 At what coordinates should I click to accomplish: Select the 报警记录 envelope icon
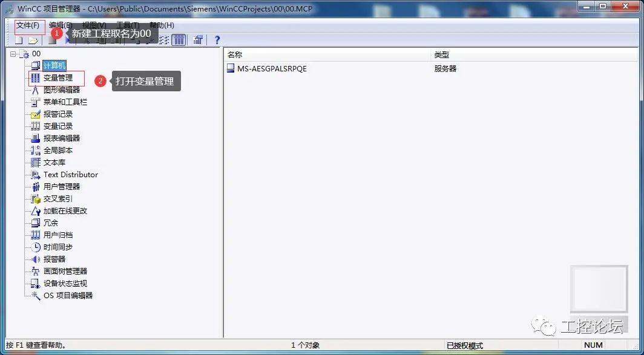tap(36, 114)
